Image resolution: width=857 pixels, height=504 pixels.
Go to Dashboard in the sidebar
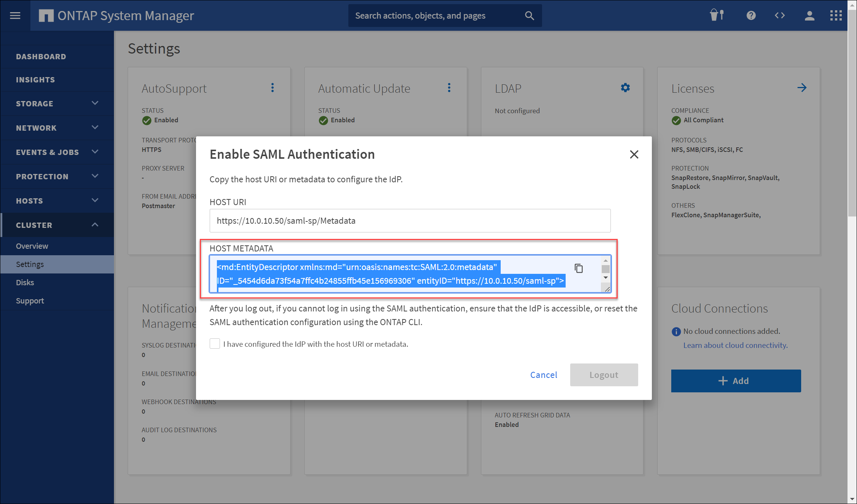pos(41,57)
